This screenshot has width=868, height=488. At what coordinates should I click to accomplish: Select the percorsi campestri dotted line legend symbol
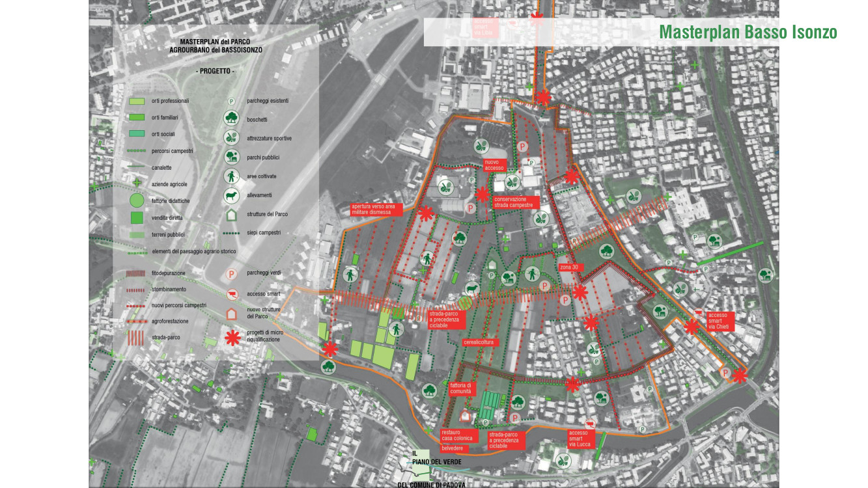tap(136, 151)
